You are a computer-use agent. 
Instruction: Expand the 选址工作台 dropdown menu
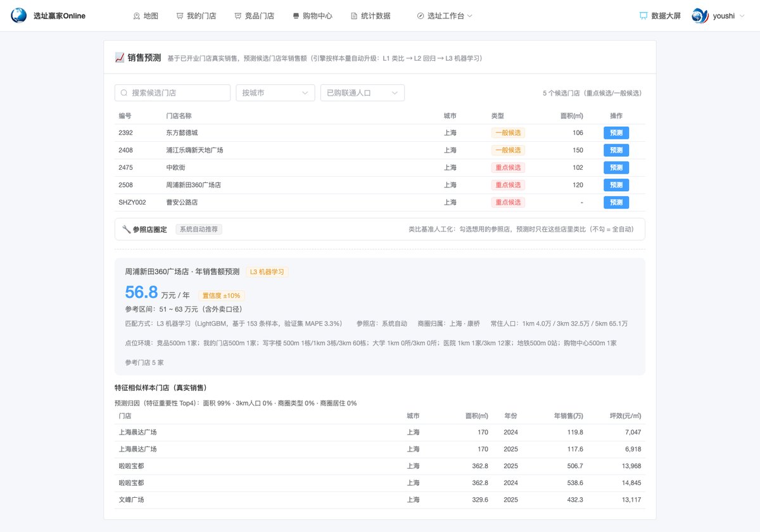click(445, 16)
